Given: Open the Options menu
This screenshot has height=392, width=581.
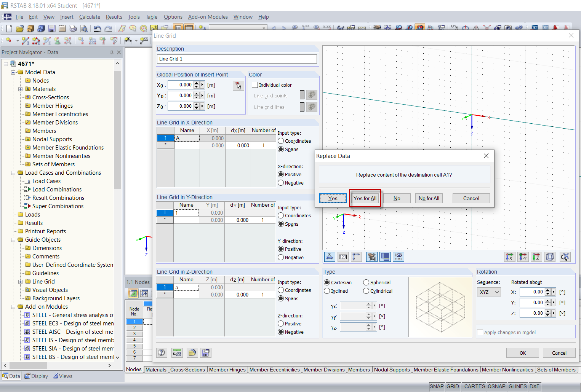Looking at the screenshot, I should (x=173, y=17).
